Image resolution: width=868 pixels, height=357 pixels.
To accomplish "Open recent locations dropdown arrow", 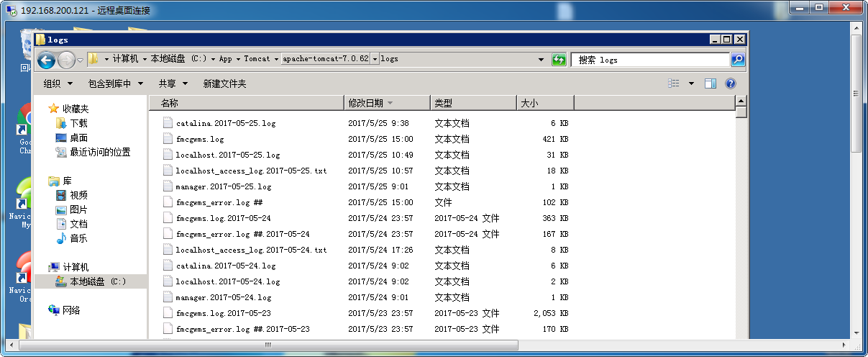I will point(81,60).
